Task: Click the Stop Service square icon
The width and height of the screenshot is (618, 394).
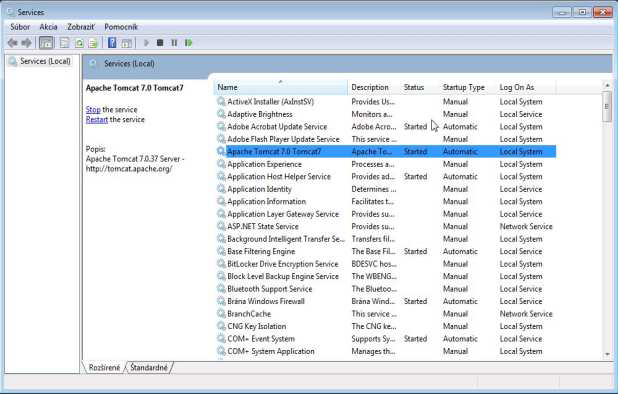Action: point(160,43)
